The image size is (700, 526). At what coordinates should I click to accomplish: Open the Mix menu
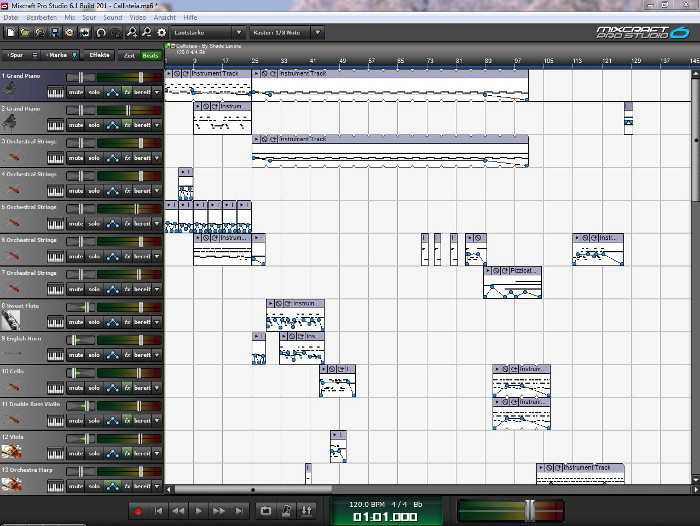[70, 17]
